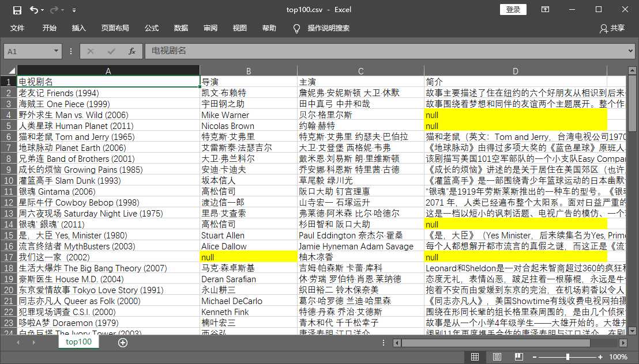Switch to the 审阅 ribbon tab

point(211,28)
